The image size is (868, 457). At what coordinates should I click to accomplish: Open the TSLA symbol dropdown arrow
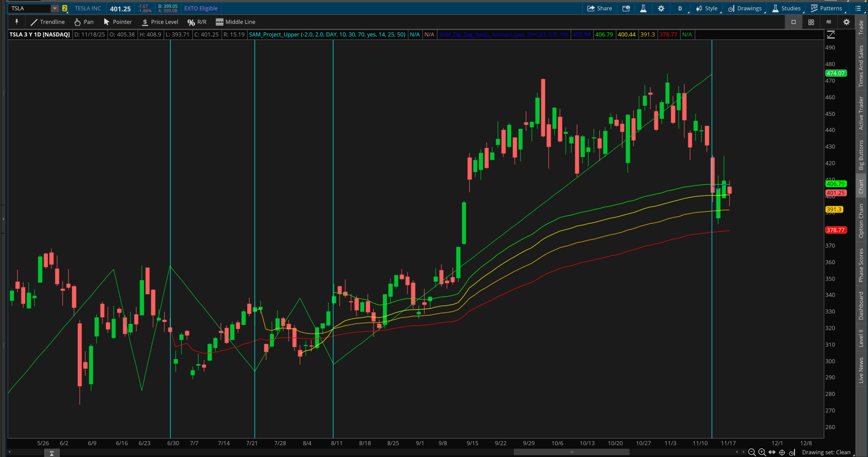tap(54, 8)
